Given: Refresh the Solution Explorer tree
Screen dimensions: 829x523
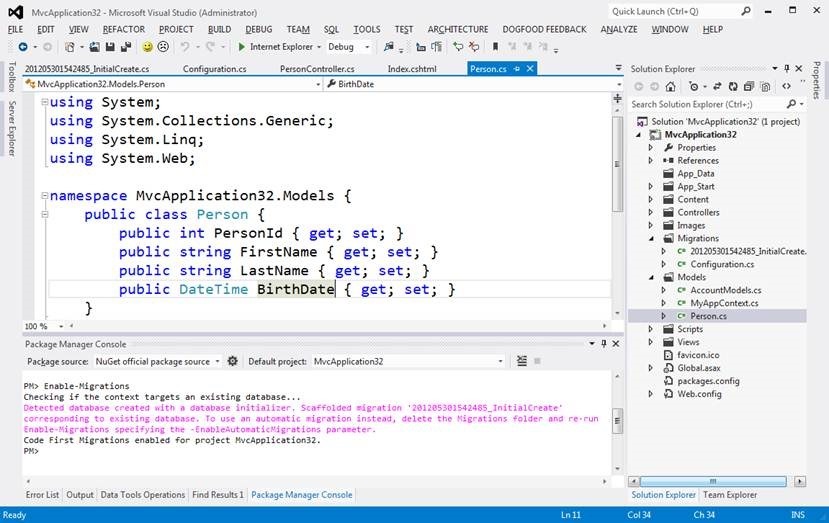Looking at the screenshot, I should click(x=733, y=86).
